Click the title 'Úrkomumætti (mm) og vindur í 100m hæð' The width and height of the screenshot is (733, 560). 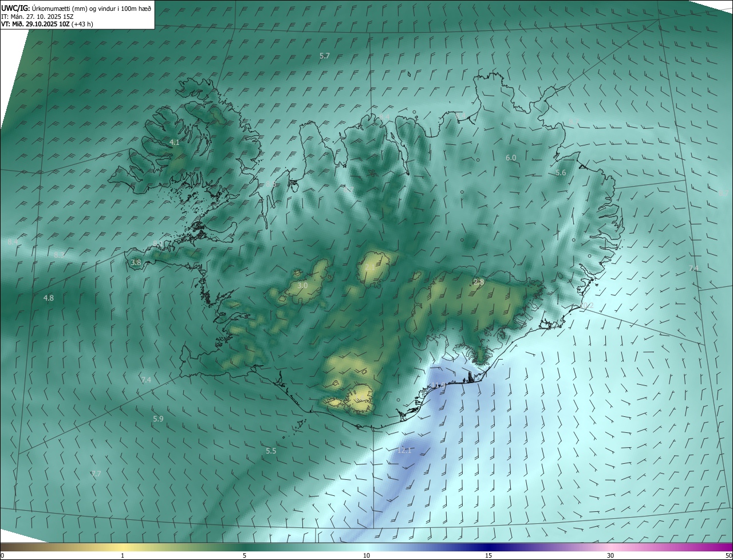coord(90,8)
